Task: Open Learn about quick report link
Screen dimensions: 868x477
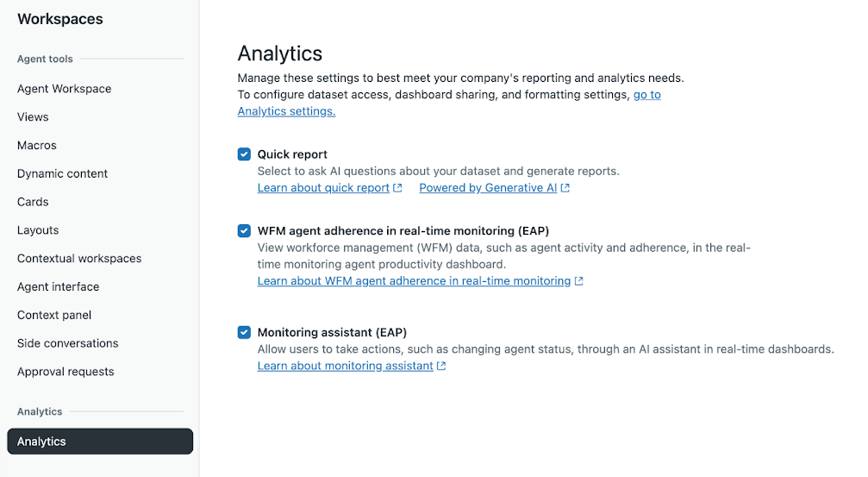Action: (323, 188)
